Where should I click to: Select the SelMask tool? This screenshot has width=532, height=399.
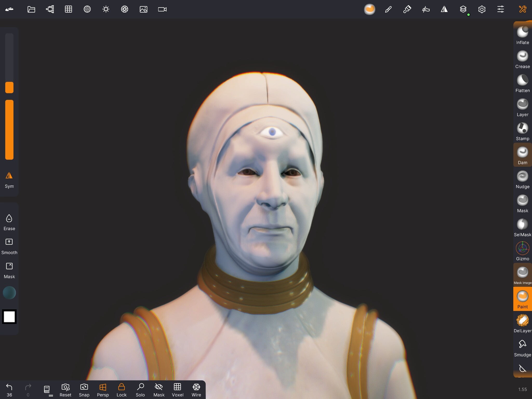coord(522,228)
